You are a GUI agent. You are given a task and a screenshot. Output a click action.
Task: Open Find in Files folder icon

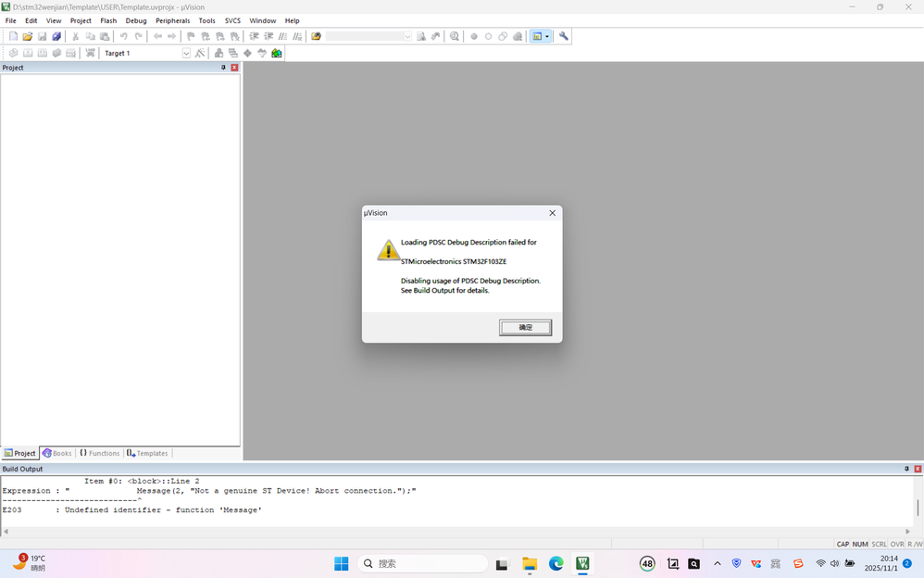pos(317,36)
